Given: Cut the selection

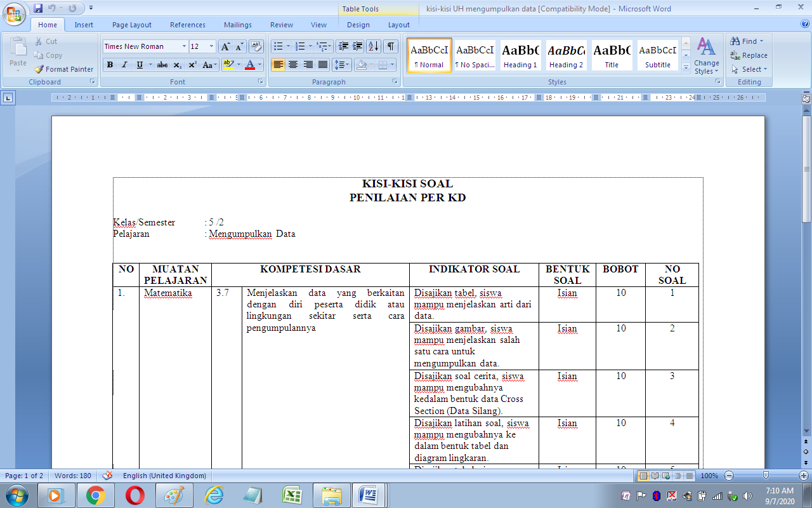Looking at the screenshot, I should tap(46, 41).
